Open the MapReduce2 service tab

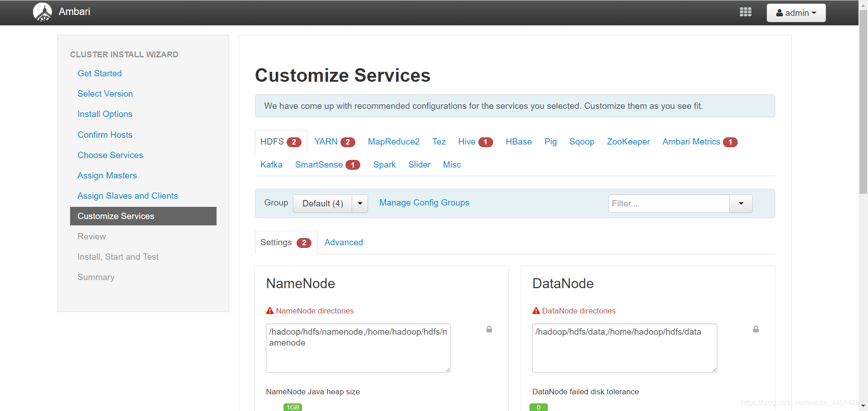[x=394, y=142]
